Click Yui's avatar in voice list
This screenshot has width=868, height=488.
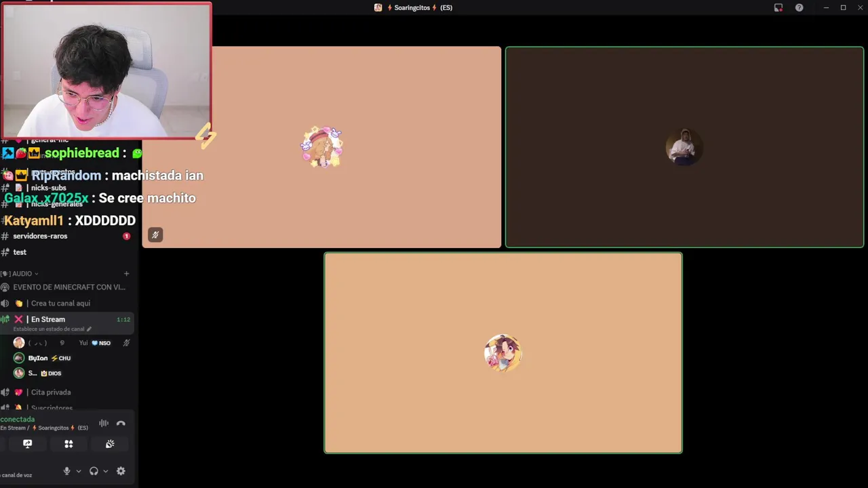(x=19, y=343)
